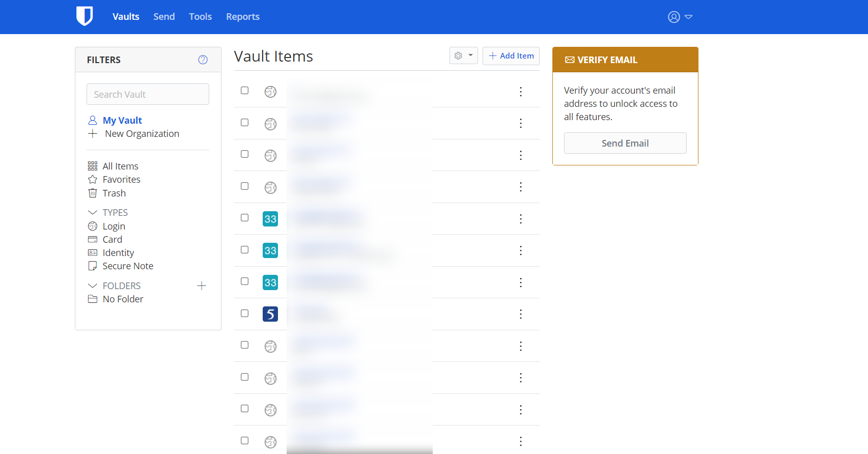Image resolution: width=868 pixels, height=454 pixels.
Task: Open the options menu for the first vault item
Action: pyautogui.click(x=520, y=92)
